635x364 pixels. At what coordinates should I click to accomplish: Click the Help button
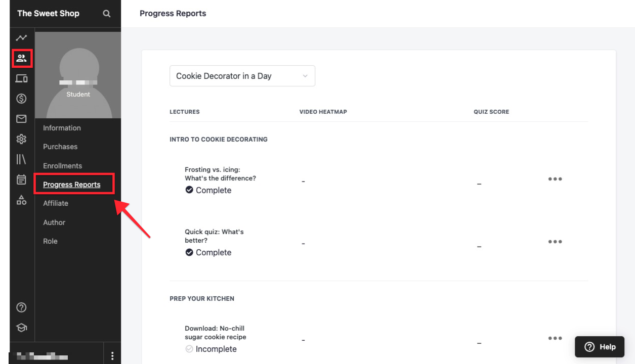click(600, 347)
